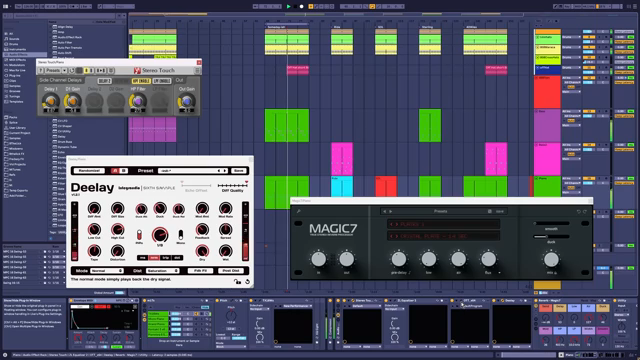Viewport: 640px width, 360px height.
Task: Click Randomize button in Deelay
Action: coord(89,171)
